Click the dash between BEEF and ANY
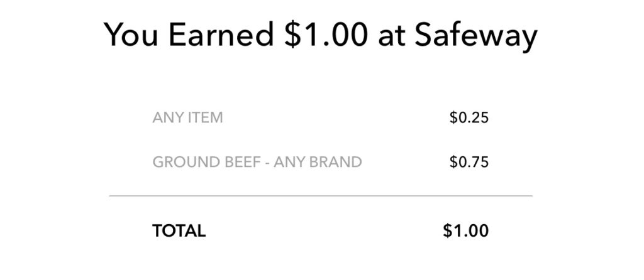Image resolution: width=644 pixels, height=280 pixels. (267, 163)
